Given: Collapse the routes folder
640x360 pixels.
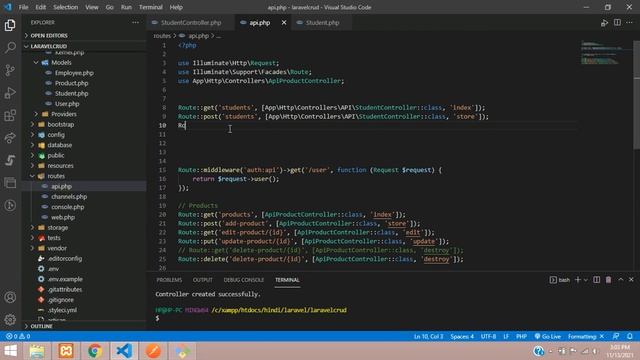Looking at the screenshot, I should click(x=56, y=176).
